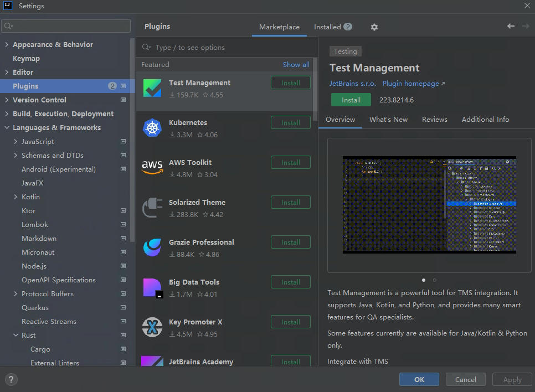Select JavaFX in settings tree
535x392 pixels.
[x=33, y=183]
